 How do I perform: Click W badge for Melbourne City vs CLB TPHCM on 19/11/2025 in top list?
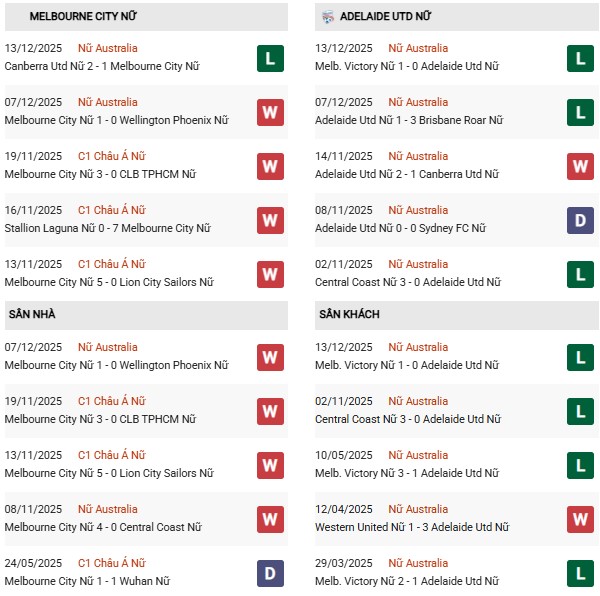(270, 166)
